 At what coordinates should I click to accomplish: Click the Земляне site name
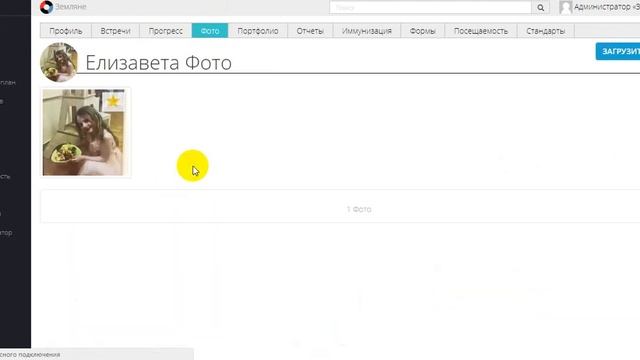(71, 7)
